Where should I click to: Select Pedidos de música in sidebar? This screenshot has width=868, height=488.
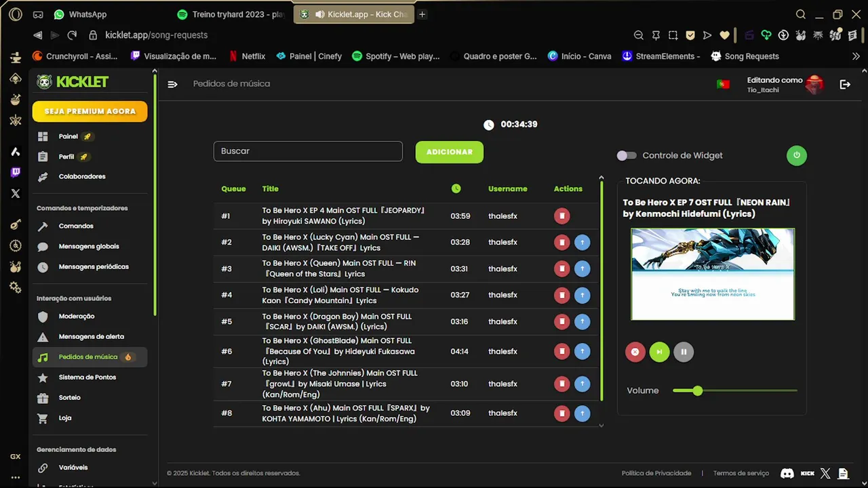90,357
